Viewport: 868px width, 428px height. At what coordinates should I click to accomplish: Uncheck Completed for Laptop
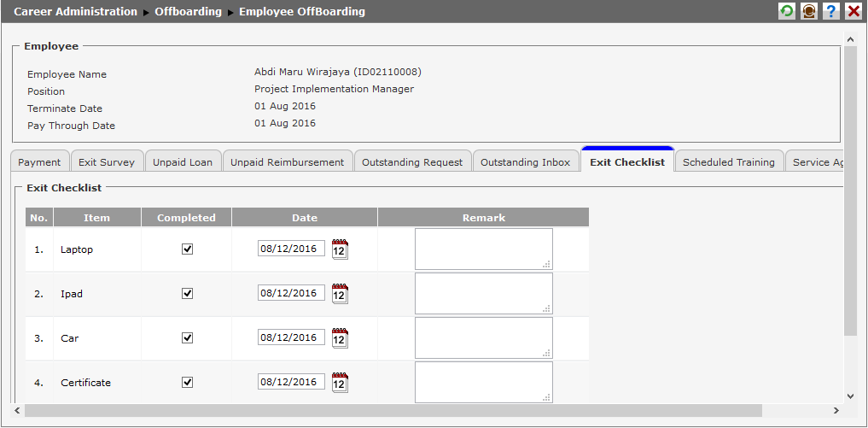coord(187,249)
